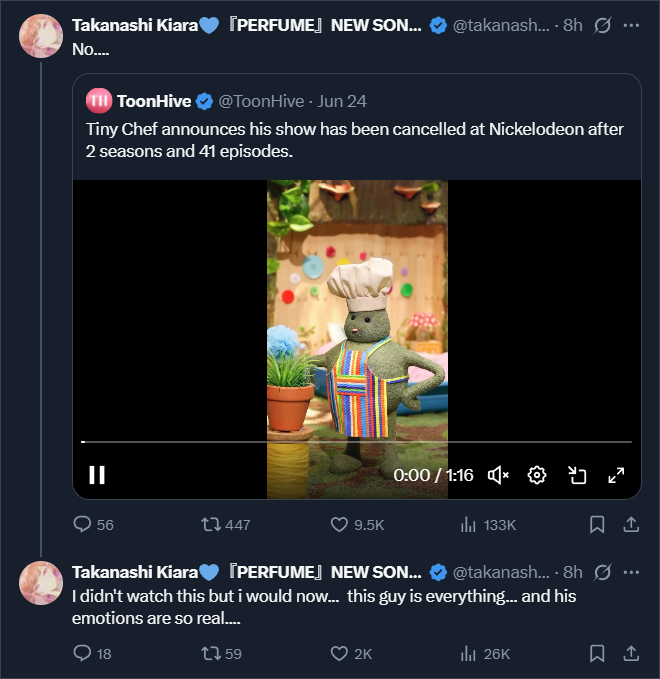Viewport: 660px width, 679px height.
Task: Click the video progress bar
Action: [x=356, y=441]
